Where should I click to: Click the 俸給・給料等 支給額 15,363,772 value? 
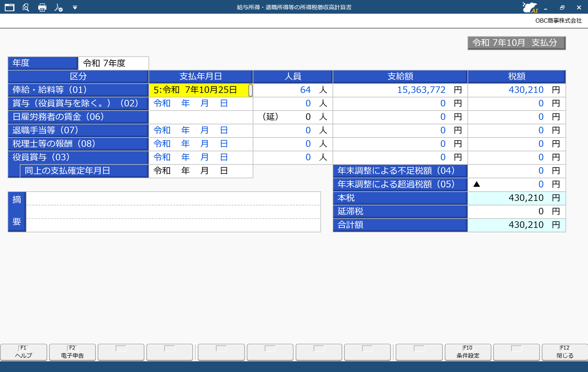tap(421, 90)
